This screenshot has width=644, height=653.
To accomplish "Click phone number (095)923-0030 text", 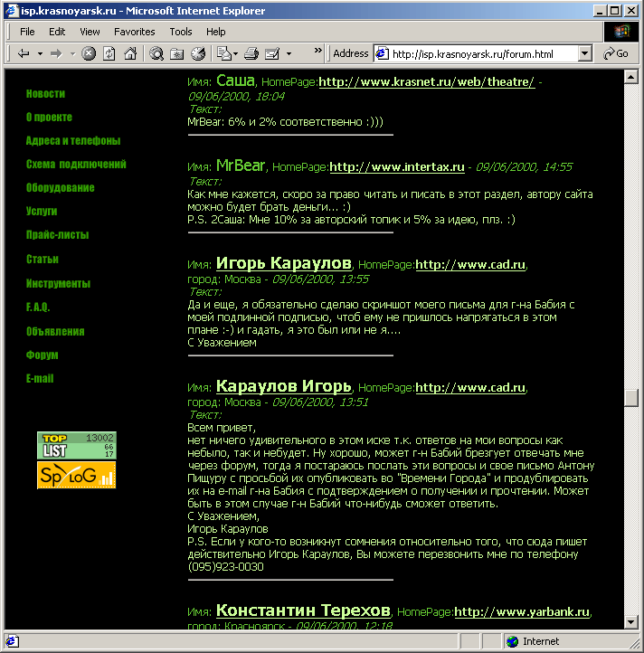I will coord(226,567).
